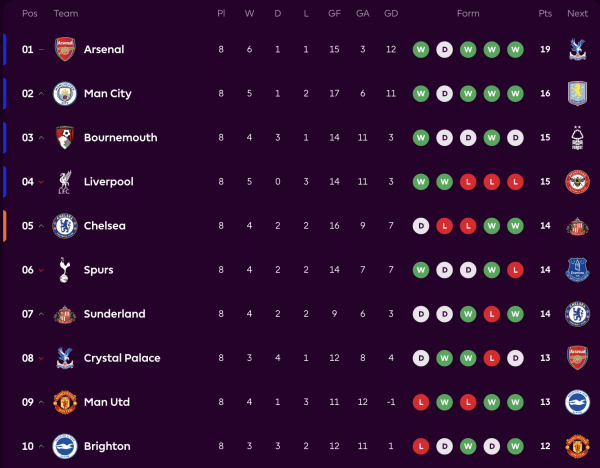Click the draw badge in Arsenal's form
Screen dimensions: 600x468
point(445,49)
